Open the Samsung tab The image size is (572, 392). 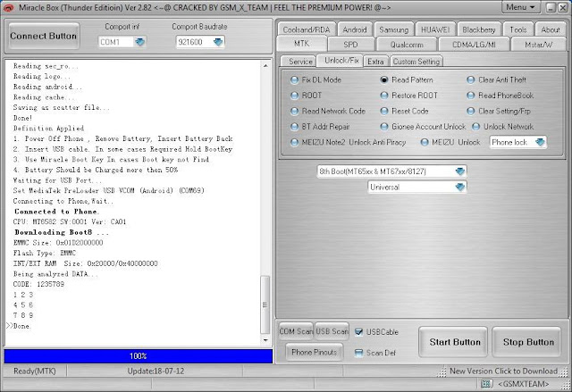[x=393, y=29]
